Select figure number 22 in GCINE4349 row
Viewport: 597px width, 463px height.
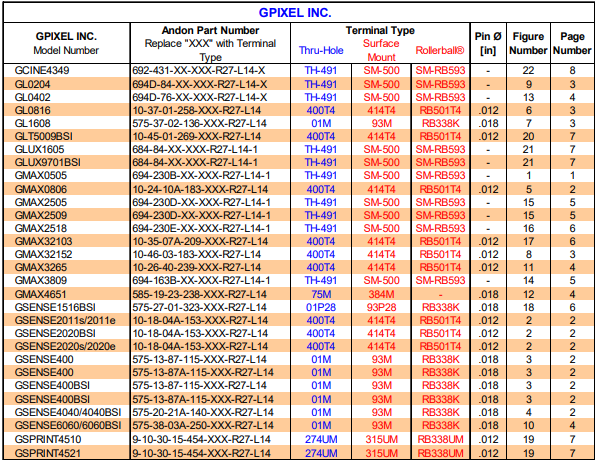tap(528, 70)
